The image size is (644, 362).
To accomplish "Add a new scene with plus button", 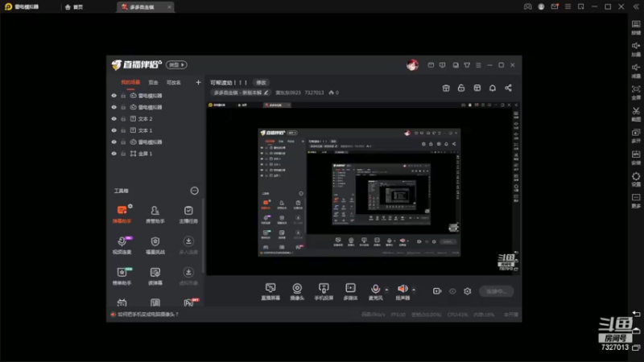I will pyautogui.click(x=198, y=83).
